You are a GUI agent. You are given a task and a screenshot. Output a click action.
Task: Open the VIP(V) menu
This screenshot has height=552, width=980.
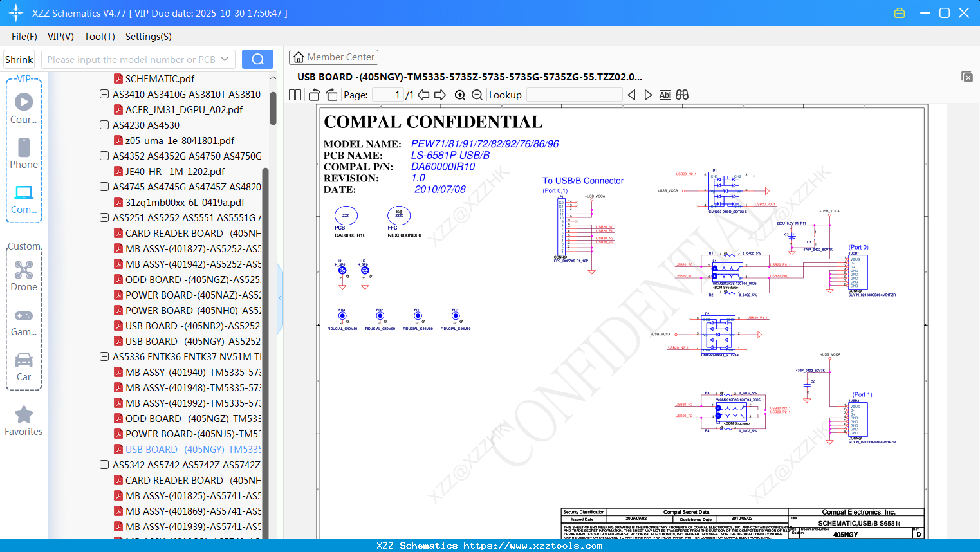coord(60,37)
